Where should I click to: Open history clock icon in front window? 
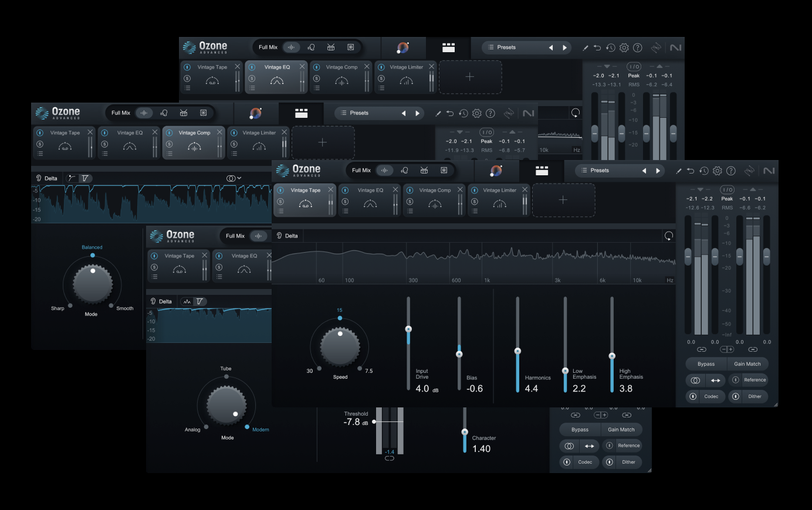click(704, 171)
